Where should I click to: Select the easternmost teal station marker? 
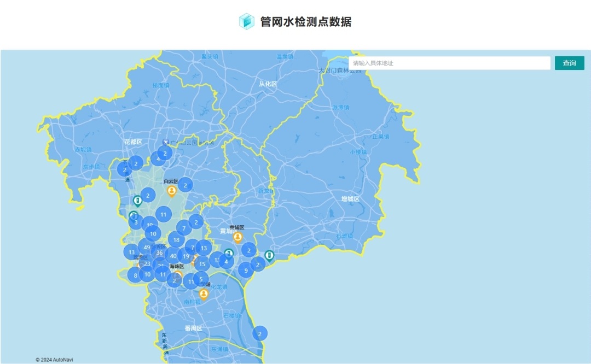click(269, 255)
